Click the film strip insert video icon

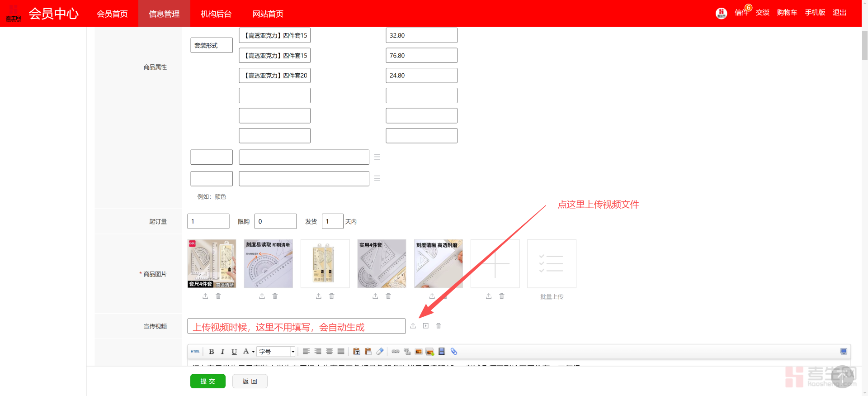click(x=442, y=352)
